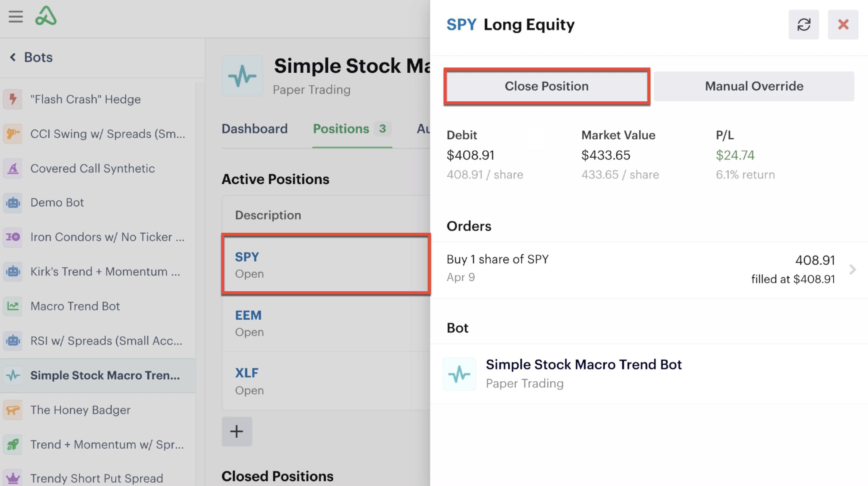Open the Macro Trend Bot chart icon

coord(13,306)
